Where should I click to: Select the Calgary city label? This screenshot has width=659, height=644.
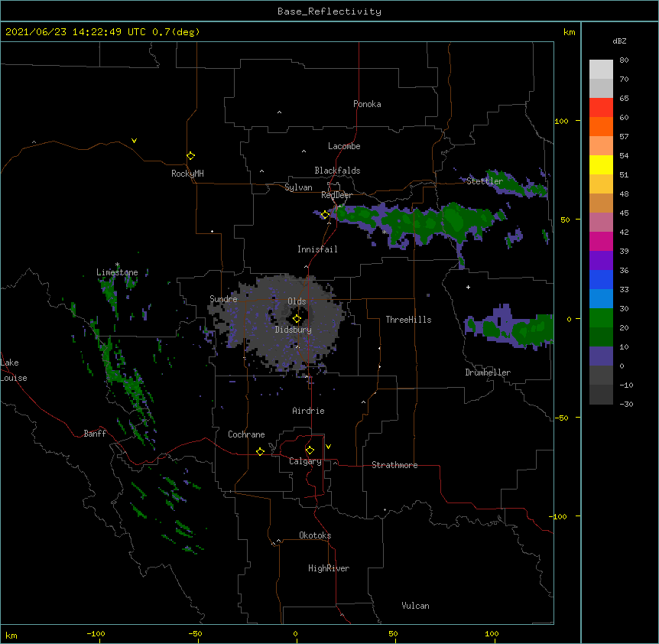305,461
